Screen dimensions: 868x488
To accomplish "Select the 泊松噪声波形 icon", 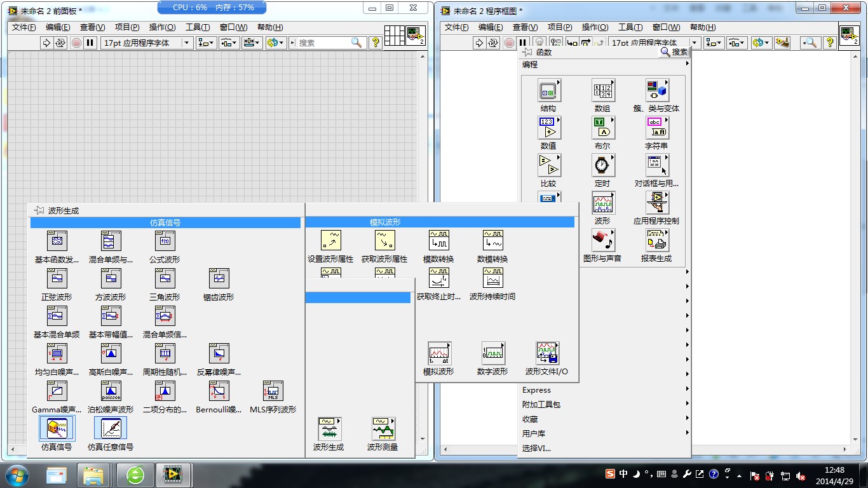I will [x=111, y=391].
